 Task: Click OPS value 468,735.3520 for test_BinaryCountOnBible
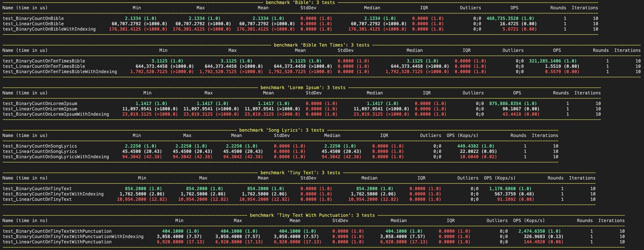(x=503, y=19)
